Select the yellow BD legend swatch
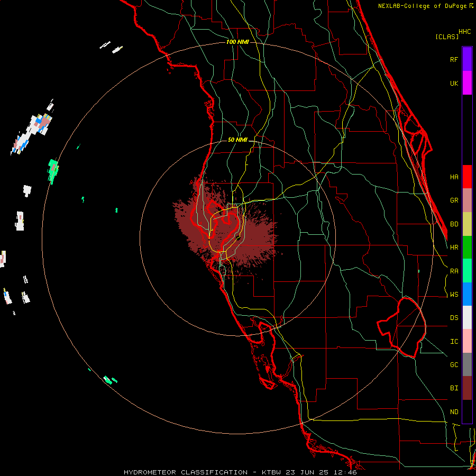The width and height of the screenshot is (476, 476). tap(467, 224)
